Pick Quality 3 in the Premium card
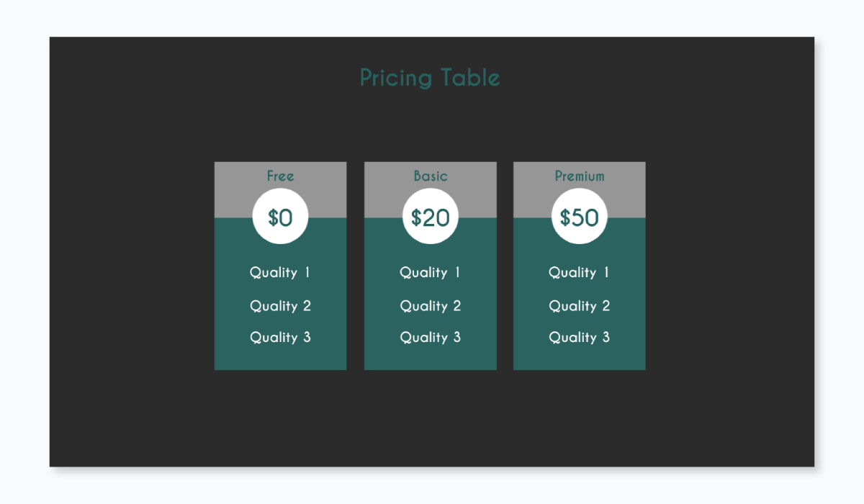864x504 pixels. click(x=580, y=337)
